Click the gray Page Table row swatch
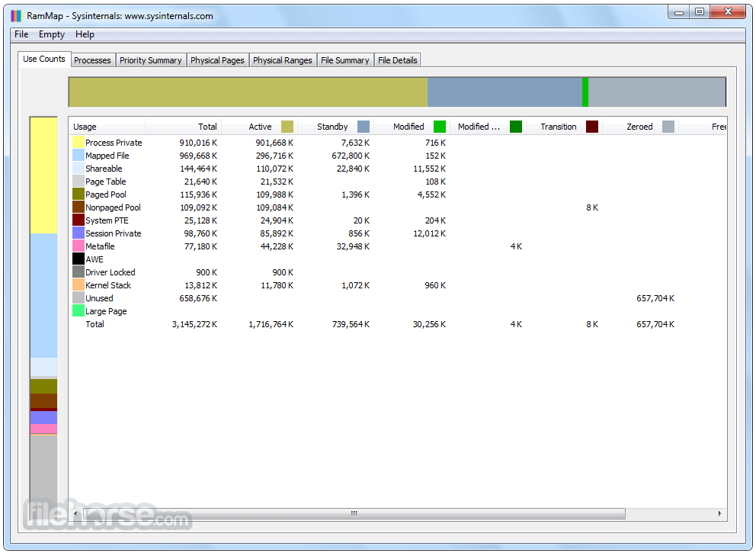The height and width of the screenshot is (553, 756). pos(78,182)
